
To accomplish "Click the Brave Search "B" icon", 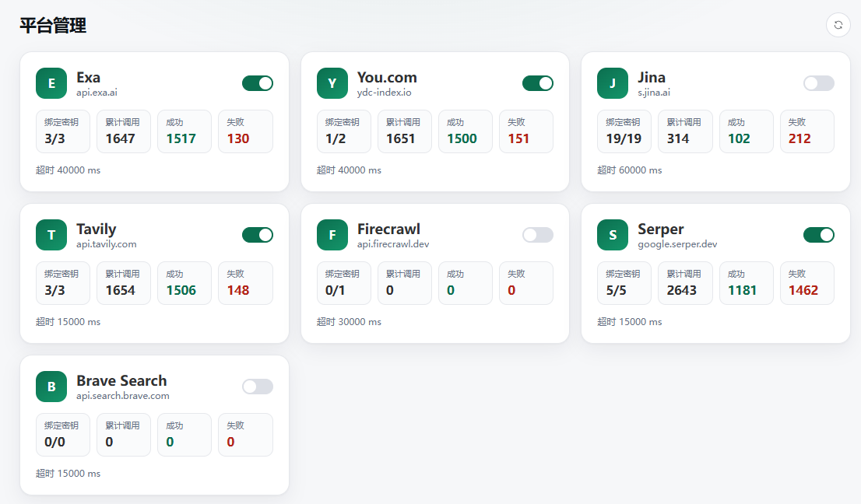I will click(51, 387).
